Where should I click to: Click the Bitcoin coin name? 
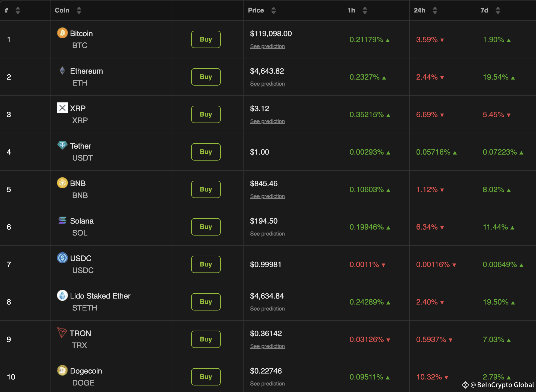pyautogui.click(x=81, y=33)
